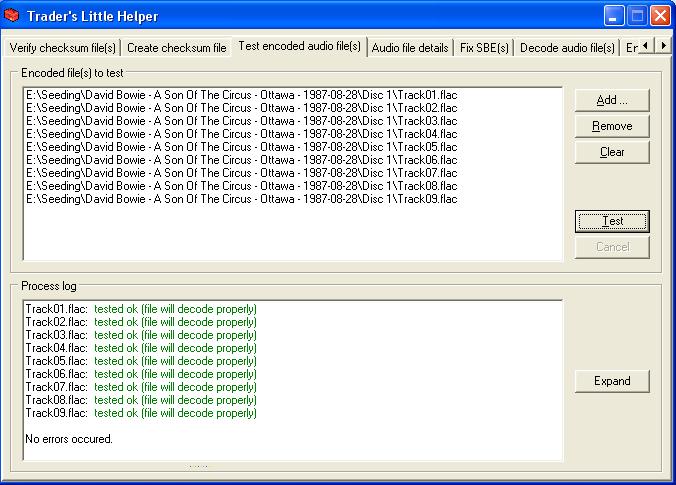Click the Add ... button
The height and width of the screenshot is (485, 676).
pos(612,100)
